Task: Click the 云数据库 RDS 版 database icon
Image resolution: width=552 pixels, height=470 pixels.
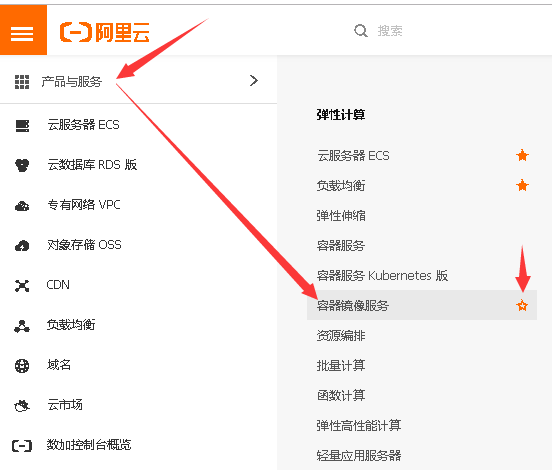Action: click(x=22, y=165)
